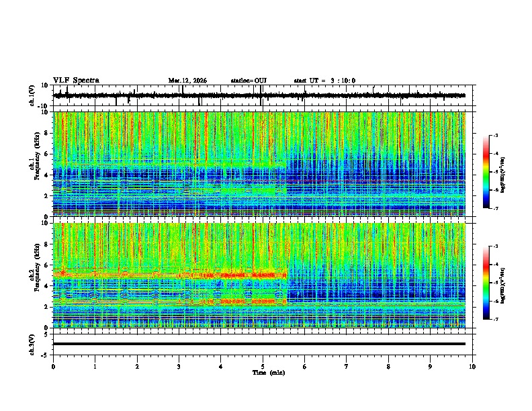Screen dimensions: 532x411
Task: Click the ch.2 colorbar "log(PSD)(V²/Hz)" label
Action: pyautogui.click(x=503, y=285)
